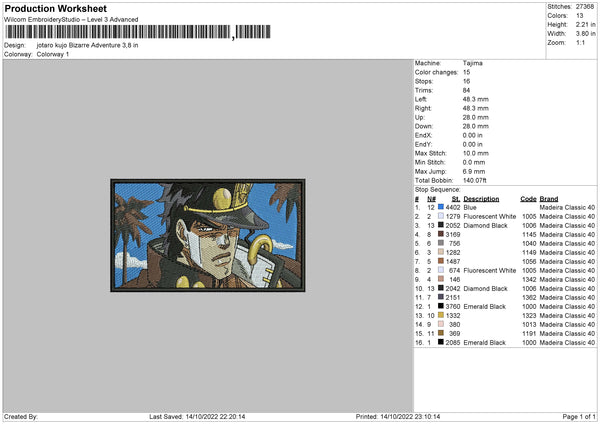Click the Max Stitch value "10.0 mm"

point(476,153)
